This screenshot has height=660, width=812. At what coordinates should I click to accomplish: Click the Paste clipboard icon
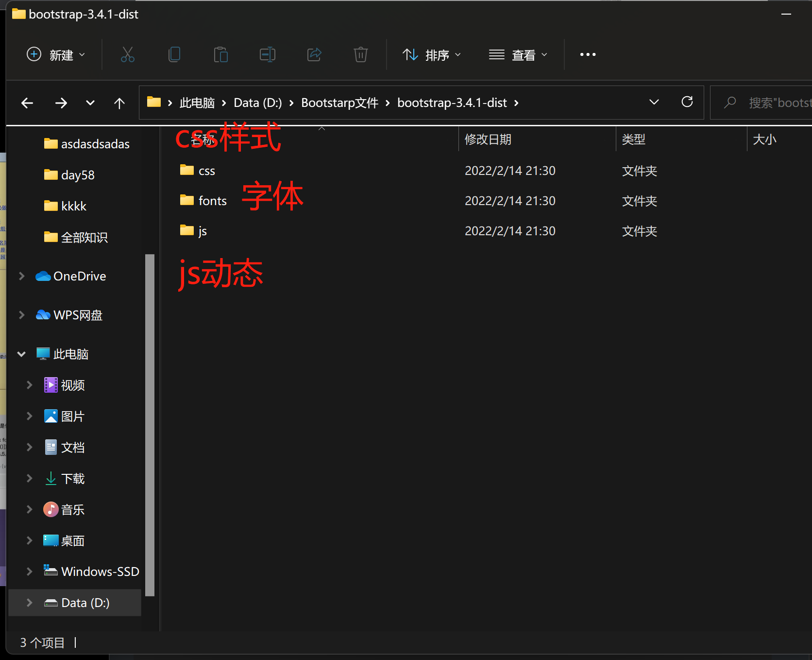[x=220, y=54]
